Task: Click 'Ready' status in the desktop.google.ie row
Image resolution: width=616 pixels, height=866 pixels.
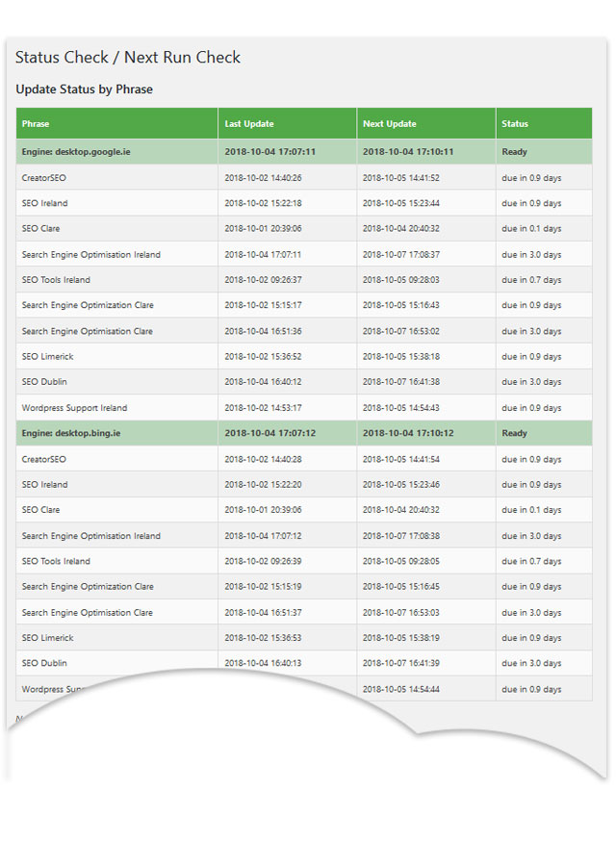Action: pyautogui.click(x=514, y=152)
